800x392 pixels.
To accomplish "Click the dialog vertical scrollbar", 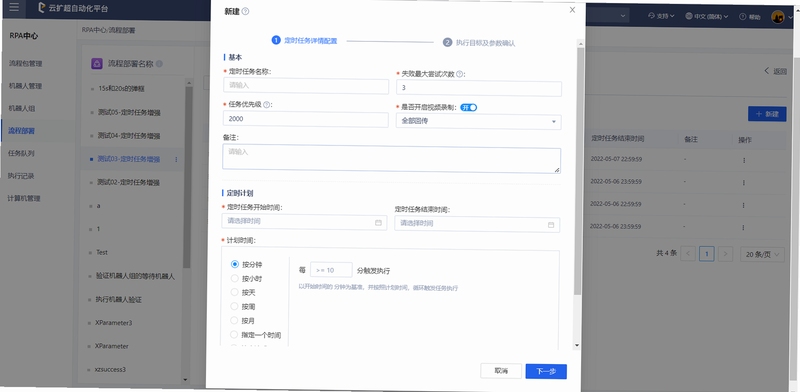I will point(577,171).
